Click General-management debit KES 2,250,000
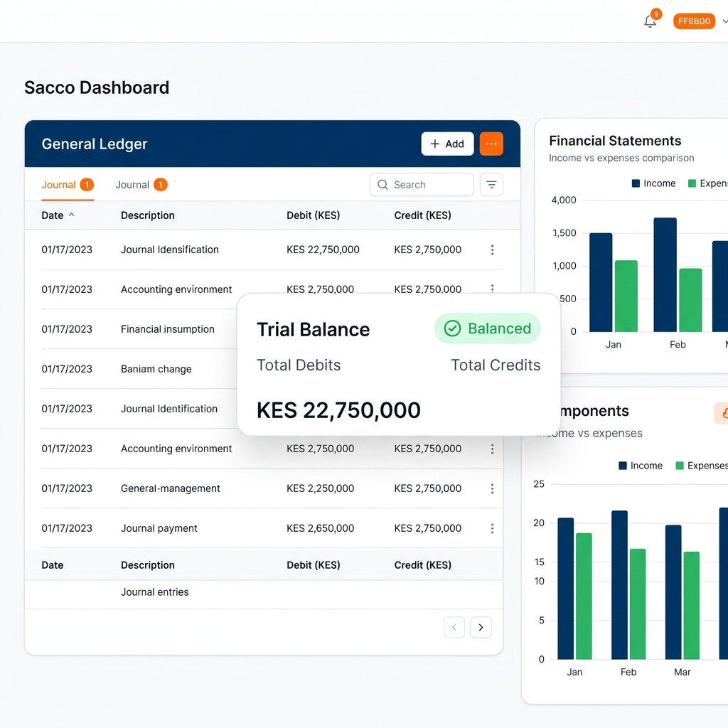Image resolution: width=728 pixels, height=728 pixels. tap(321, 488)
